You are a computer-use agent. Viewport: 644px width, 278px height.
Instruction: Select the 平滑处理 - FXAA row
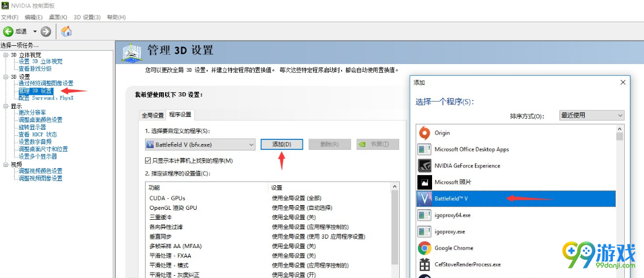click(x=268, y=256)
